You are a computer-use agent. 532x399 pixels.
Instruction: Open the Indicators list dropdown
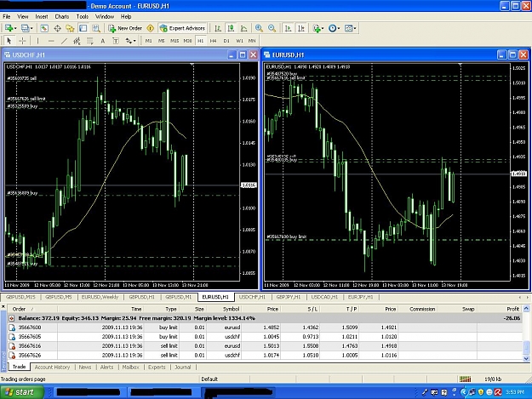317,28
